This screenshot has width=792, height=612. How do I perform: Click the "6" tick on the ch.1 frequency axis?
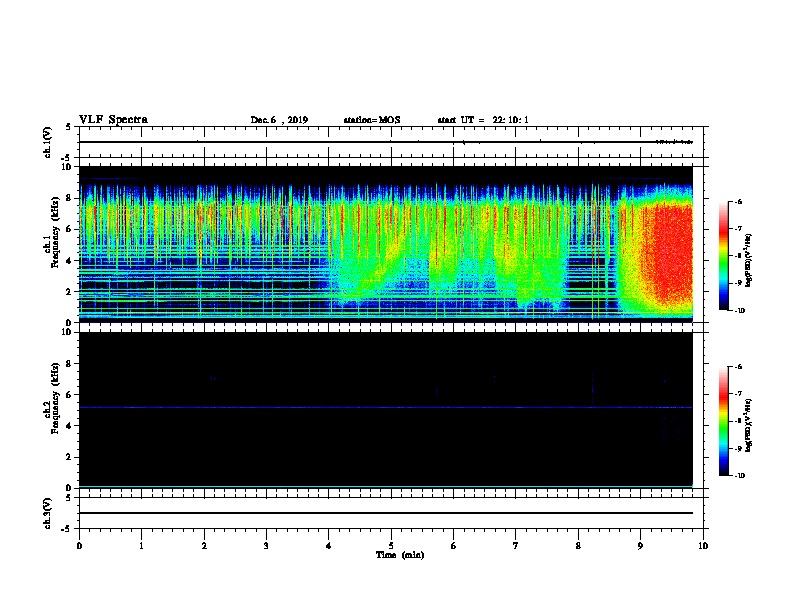click(x=70, y=229)
